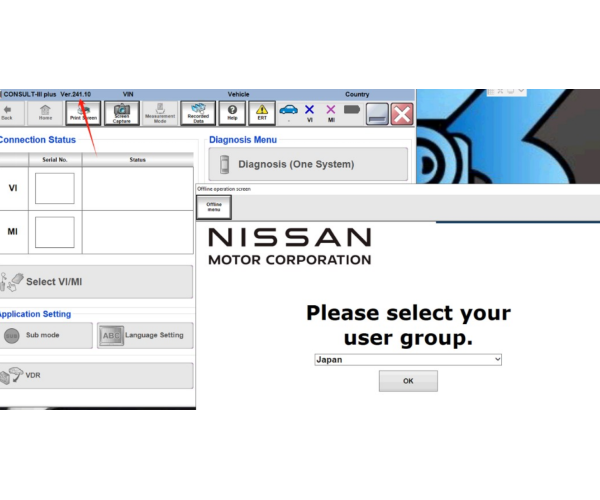Minimize the CONSULT-III plus window

pyautogui.click(x=377, y=114)
